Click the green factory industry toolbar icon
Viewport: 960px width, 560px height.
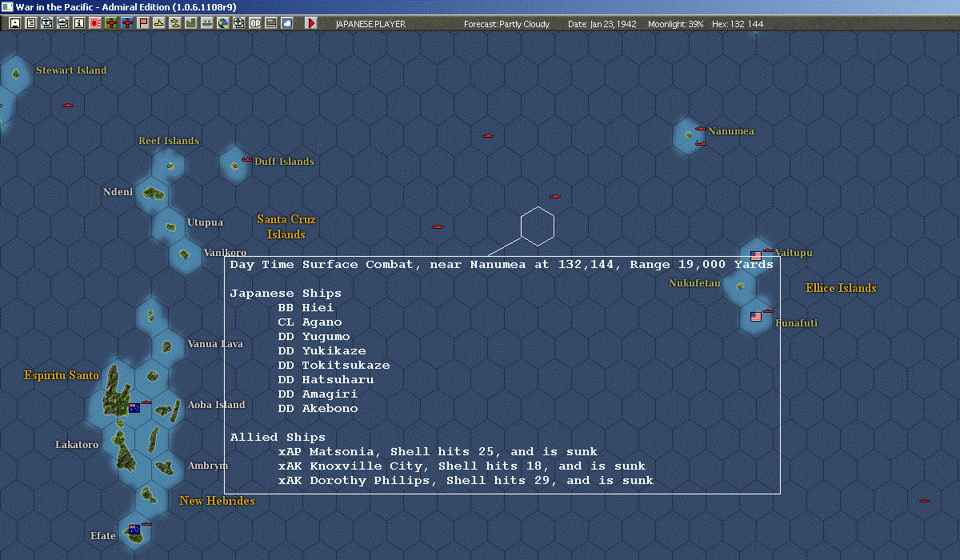coord(191,23)
